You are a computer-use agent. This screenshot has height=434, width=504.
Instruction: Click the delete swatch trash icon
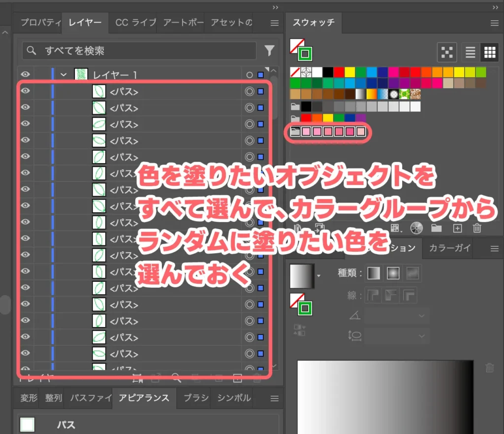[x=477, y=227]
